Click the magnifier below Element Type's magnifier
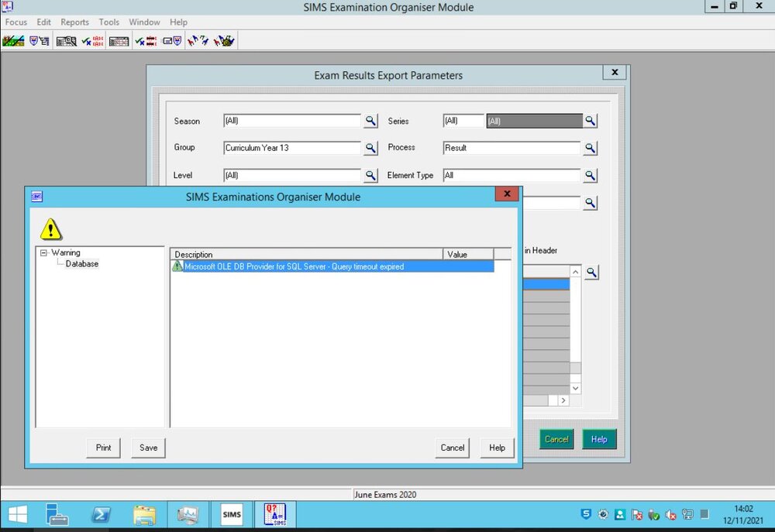The image size is (775, 532). (x=590, y=203)
